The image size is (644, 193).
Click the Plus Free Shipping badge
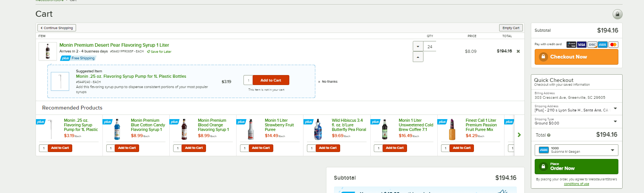[x=78, y=58]
